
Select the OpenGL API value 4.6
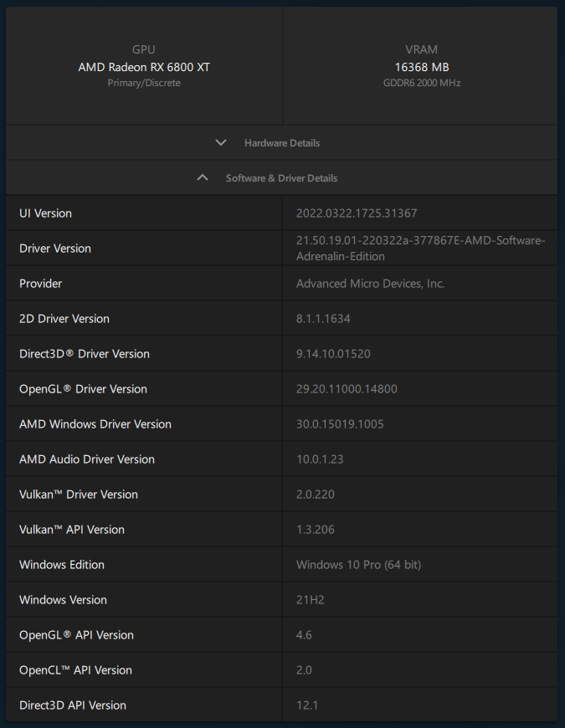[304, 635]
